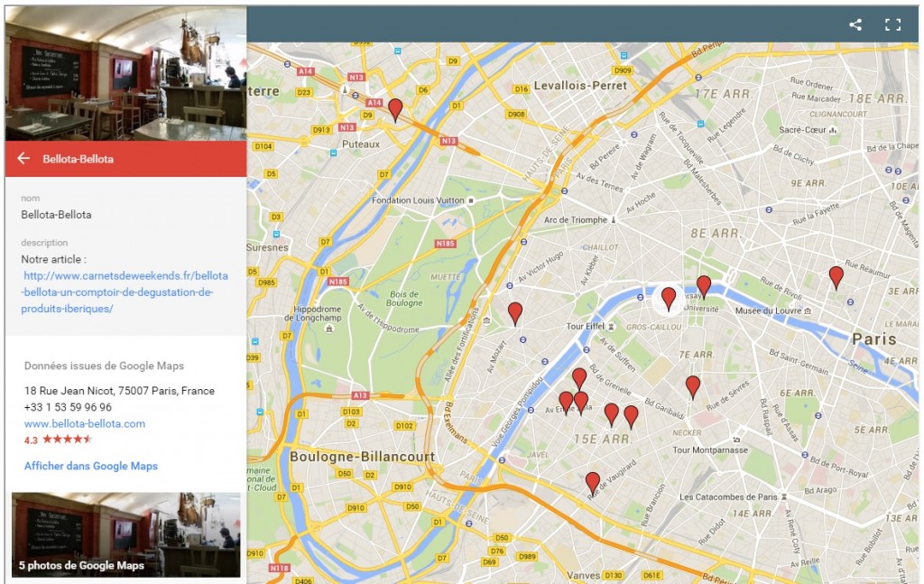Click Afficher dans Google Maps
Image resolution: width=924 pixels, height=584 pixels.
(x=91, y=466)
